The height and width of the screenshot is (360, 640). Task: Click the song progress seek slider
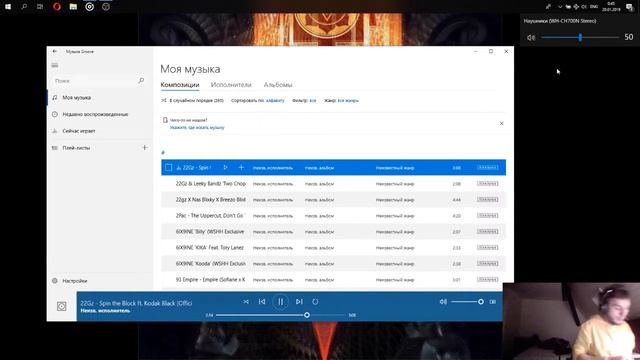click(281, 315)
